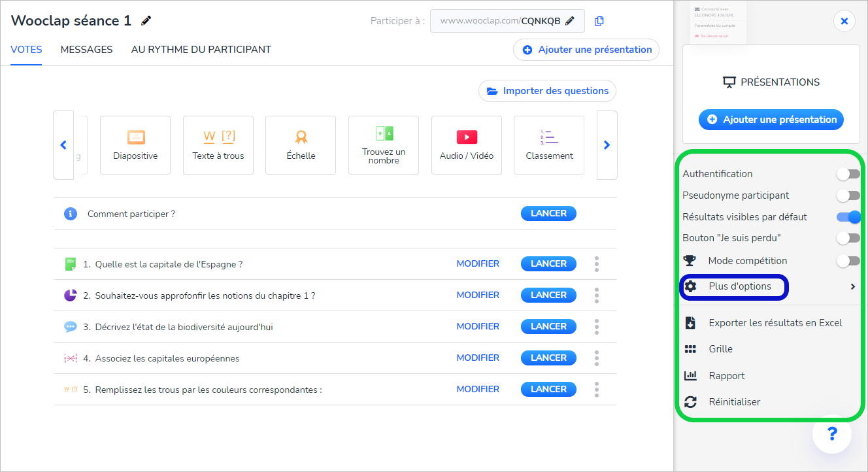Open more actions for question 2

pyautogui.click(x=597, y=295)
